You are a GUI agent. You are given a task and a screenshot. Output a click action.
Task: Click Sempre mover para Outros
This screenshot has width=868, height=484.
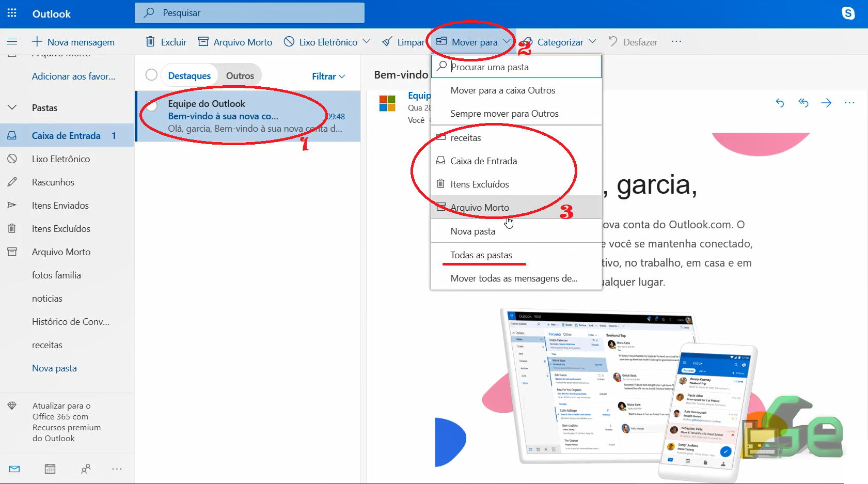[x=516, y=114]
